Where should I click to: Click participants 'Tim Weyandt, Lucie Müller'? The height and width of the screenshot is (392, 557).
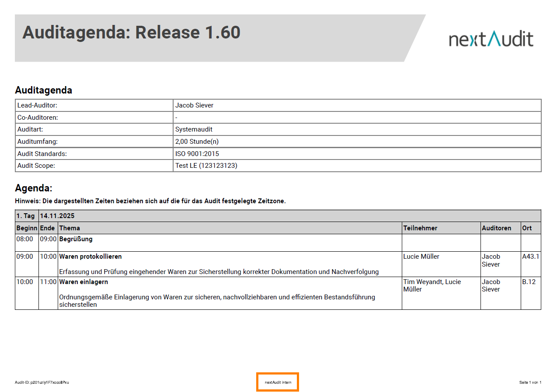[432, 285]
